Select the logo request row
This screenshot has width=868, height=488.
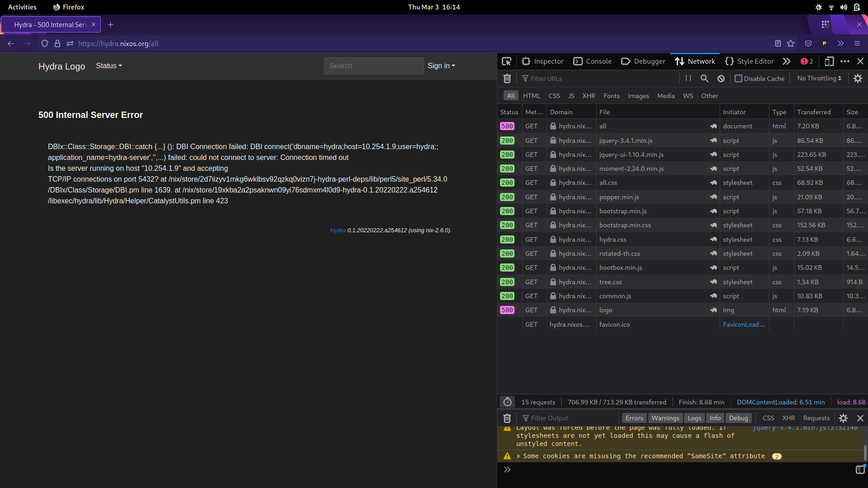tap(682, 310)
